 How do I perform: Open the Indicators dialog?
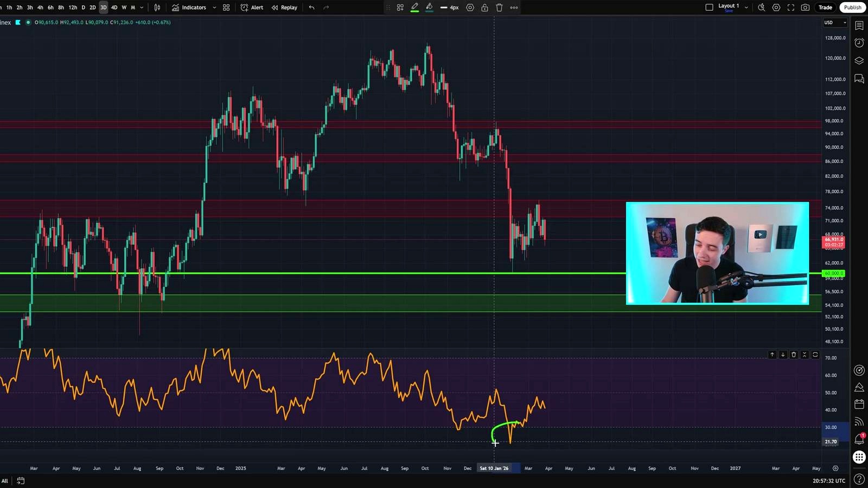[x=189, y=8]
